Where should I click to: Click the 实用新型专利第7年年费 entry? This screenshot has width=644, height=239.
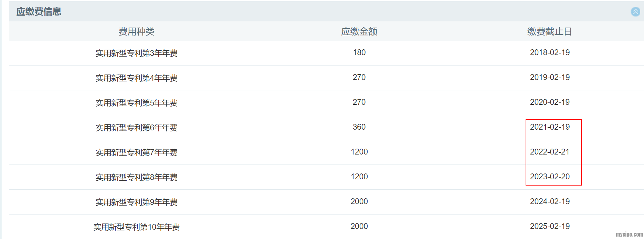coord(137,152)
